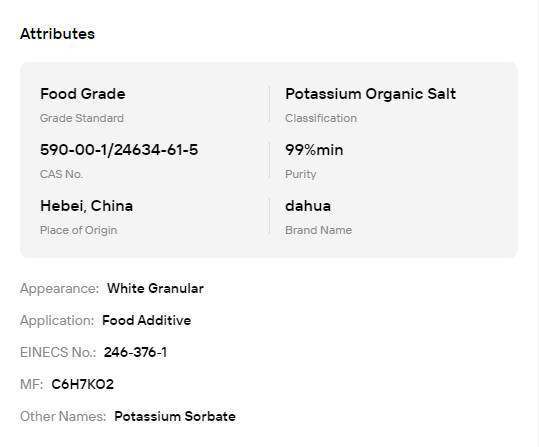Screen dimensions: 539x447
Task: Select the dahua brand value
Action: [x=308, y=206]
